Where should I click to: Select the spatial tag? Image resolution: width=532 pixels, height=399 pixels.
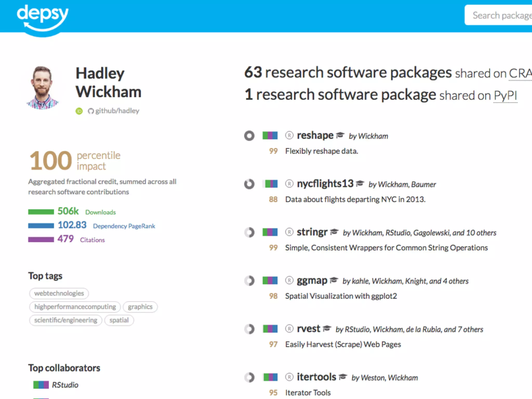tap(119, 320)
